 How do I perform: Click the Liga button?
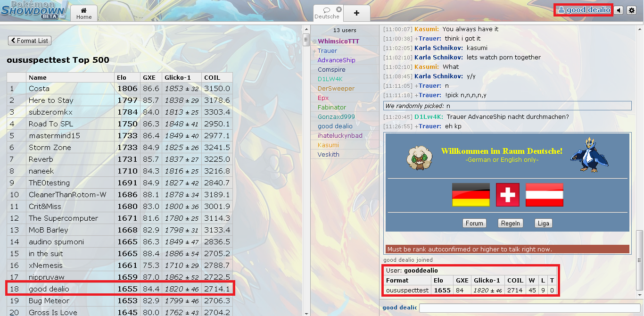tap(543, 224)
